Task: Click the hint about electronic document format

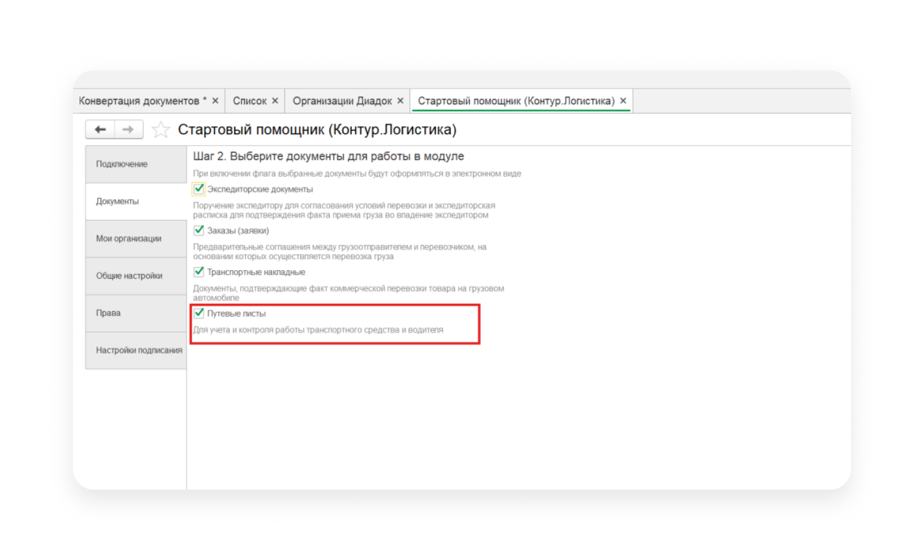Action: coord(357,174)
